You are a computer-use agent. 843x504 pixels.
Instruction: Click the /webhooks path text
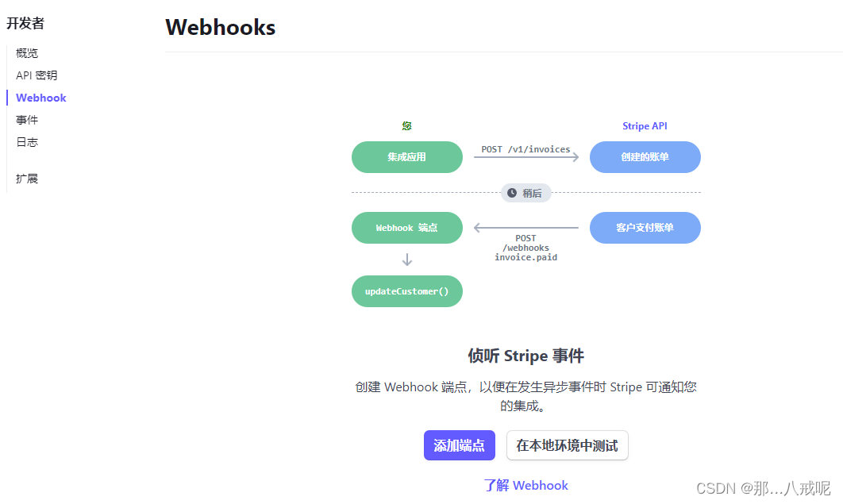click(525, 248)
